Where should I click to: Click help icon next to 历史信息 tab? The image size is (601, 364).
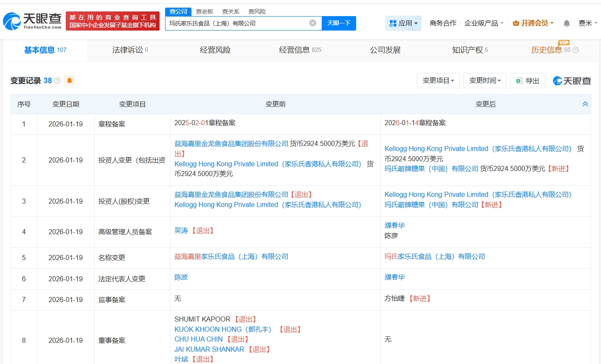pyautogui.click(x=576, y=50)
